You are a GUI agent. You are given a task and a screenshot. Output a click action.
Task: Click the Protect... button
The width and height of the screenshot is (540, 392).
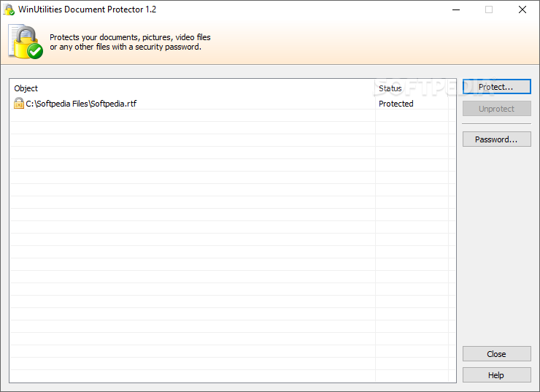pyautogui.click(x=497, y=87)
